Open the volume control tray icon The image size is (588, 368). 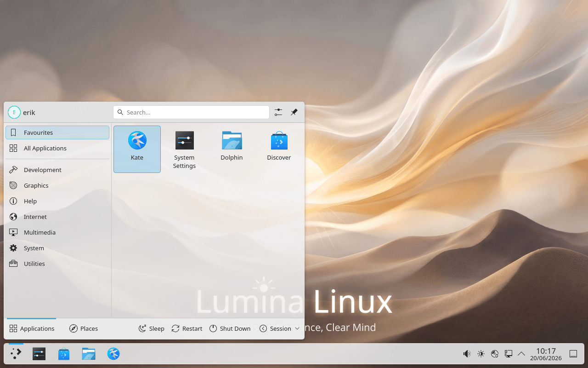click(x=467, y=354)
